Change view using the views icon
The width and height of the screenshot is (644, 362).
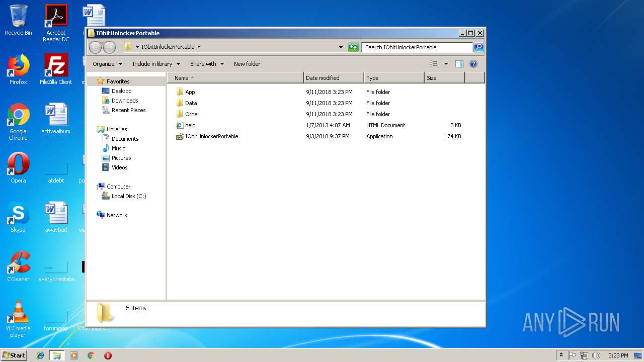[433, 64]
